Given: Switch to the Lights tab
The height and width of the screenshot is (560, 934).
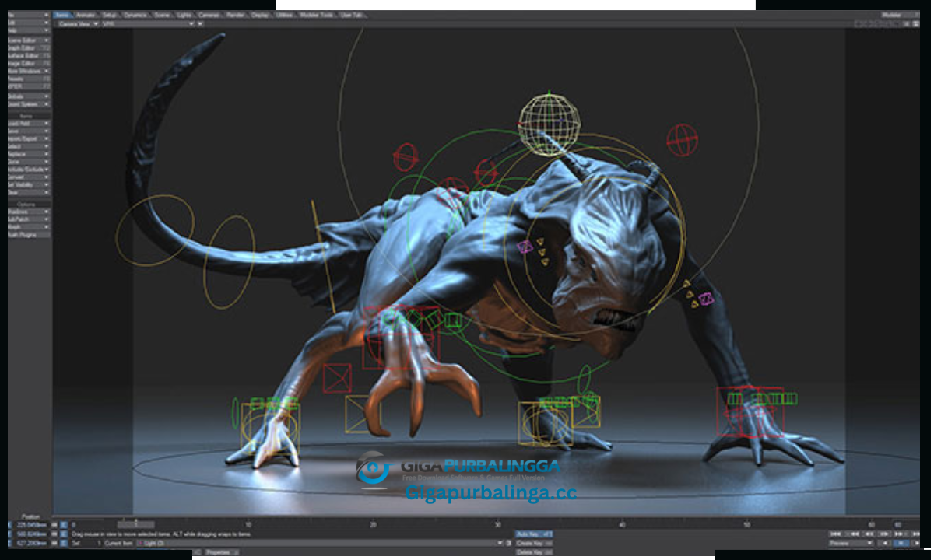Looking at the screenshot, I should 184,15.
